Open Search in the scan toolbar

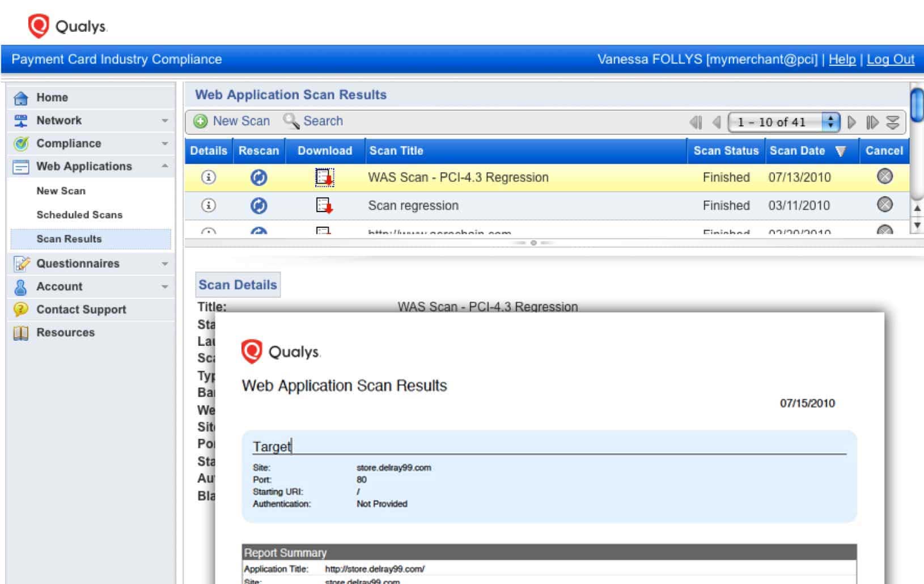pos(313,121)
